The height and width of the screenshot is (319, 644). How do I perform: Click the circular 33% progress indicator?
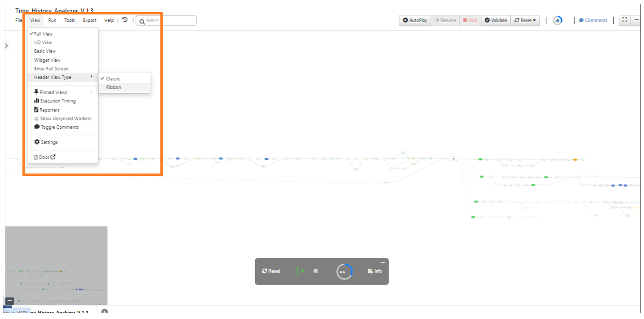point(344,272)
